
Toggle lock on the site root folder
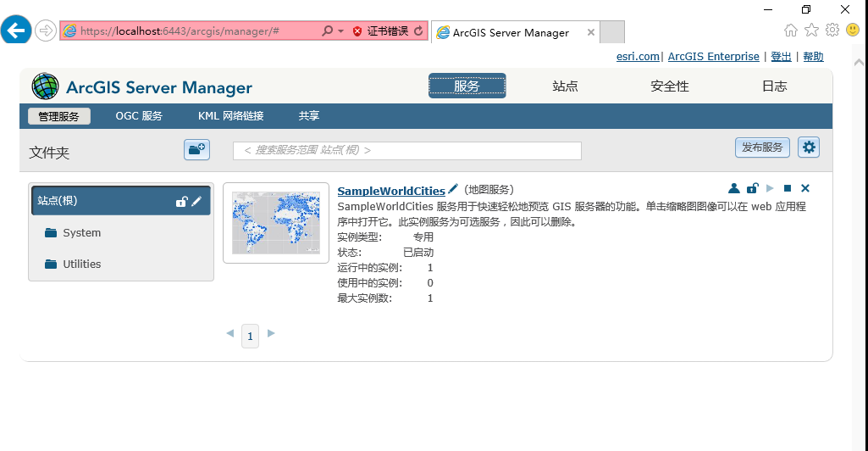pyautogui.click(x=181, y=202)
